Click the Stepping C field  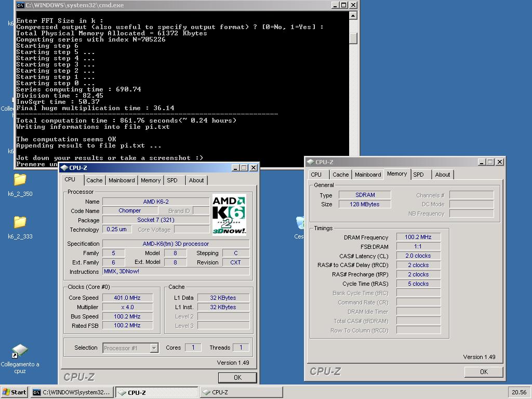pos(236,253)
